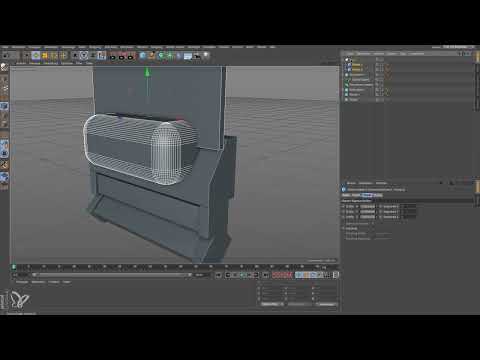The image size is (480, 360).
Task: Add a Subdivision Surface generator
Action: tap(161, 56)
